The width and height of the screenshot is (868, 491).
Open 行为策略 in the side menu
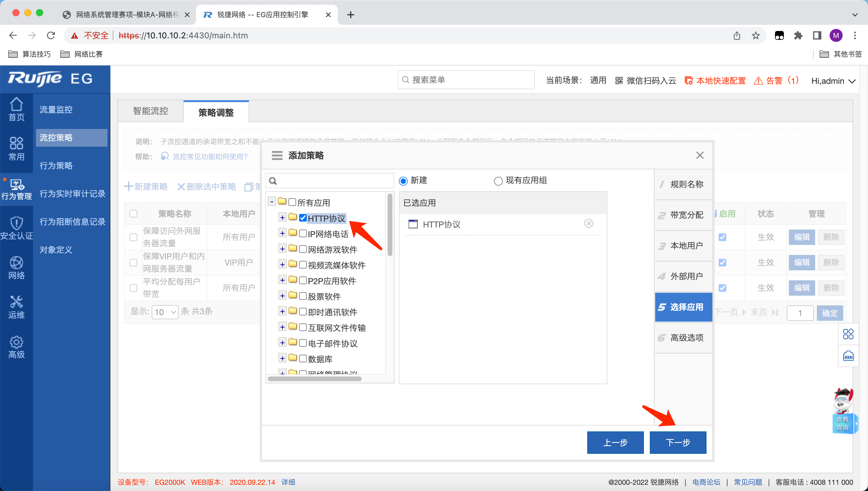point(56,165)
